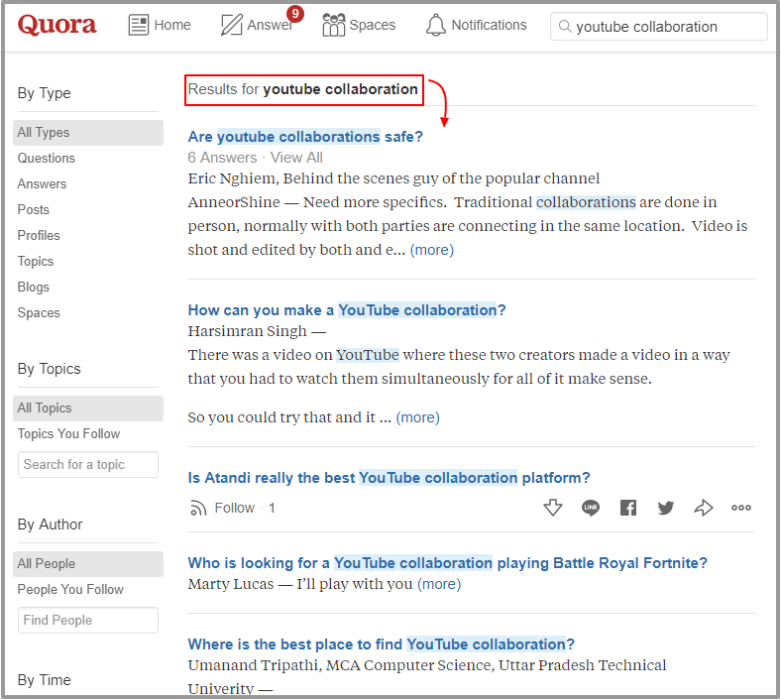The height and width of the screenshot is (700, 781).
Task: Expand Eric Nghiem's answer with (more)
Action: (x=432, y=250)
